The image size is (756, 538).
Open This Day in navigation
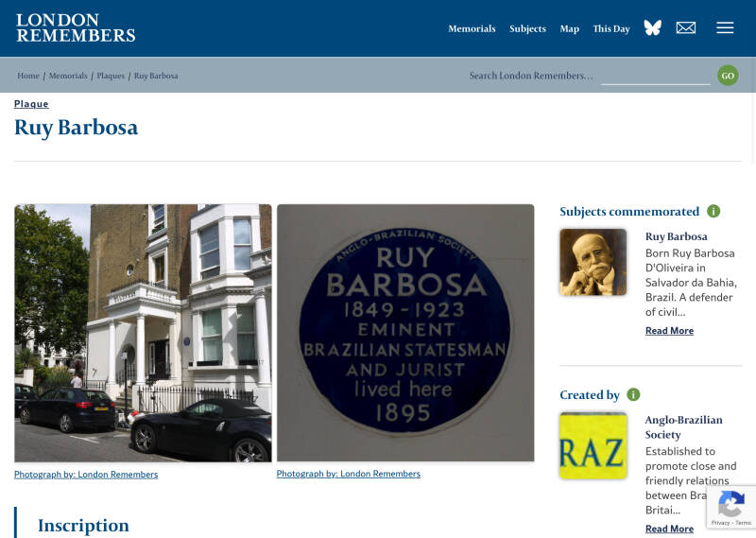[x=611, y=29]
